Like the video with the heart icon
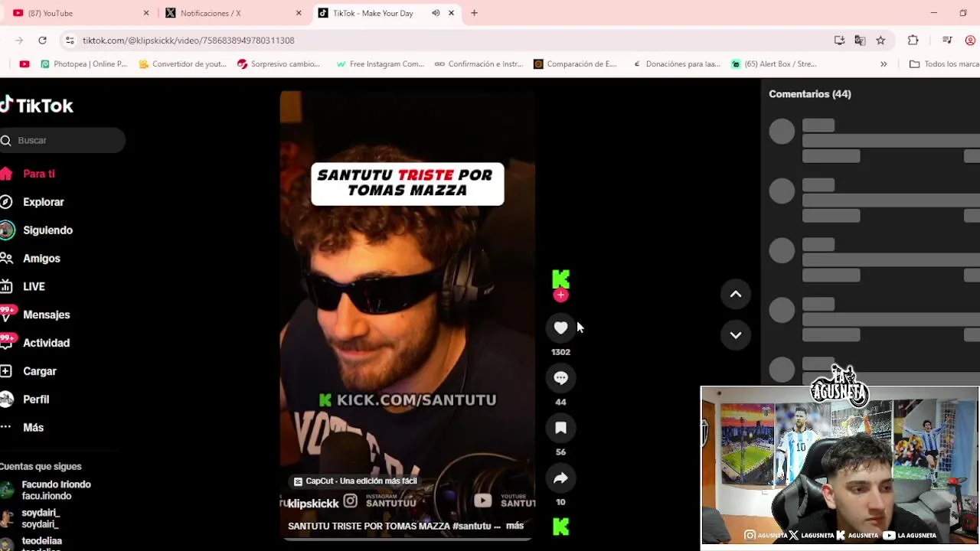This screenshot has width=980, height=551. (x=560, y=328)
